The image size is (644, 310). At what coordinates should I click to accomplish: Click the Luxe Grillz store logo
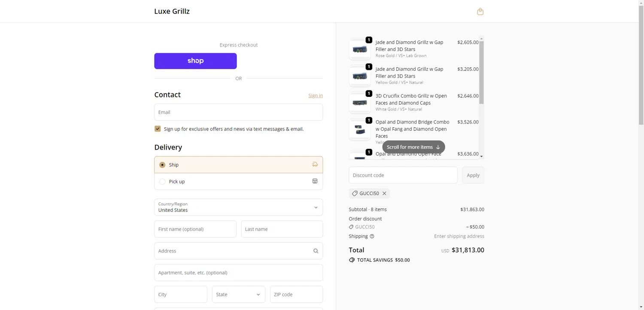pyautogui.click(x=172, y=11)
